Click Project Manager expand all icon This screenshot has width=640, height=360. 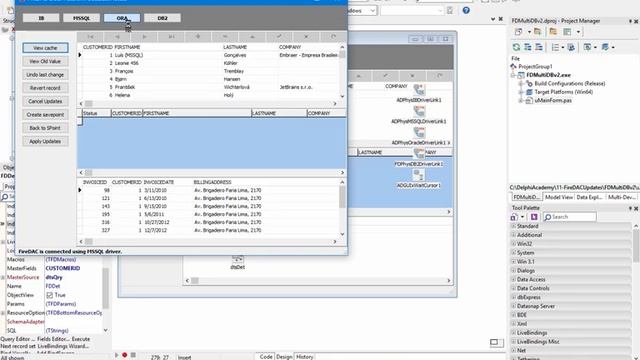tap(528, 47)
